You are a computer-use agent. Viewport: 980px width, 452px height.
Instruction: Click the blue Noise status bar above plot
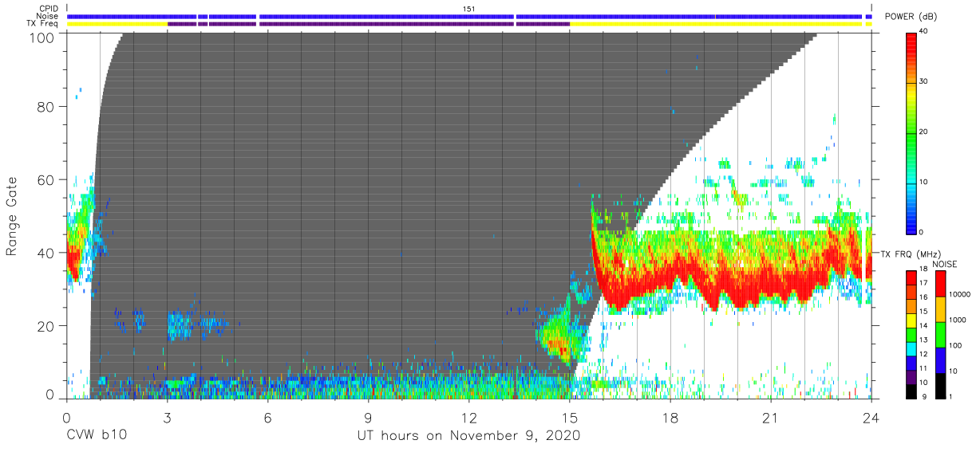(x=469, y=16)
